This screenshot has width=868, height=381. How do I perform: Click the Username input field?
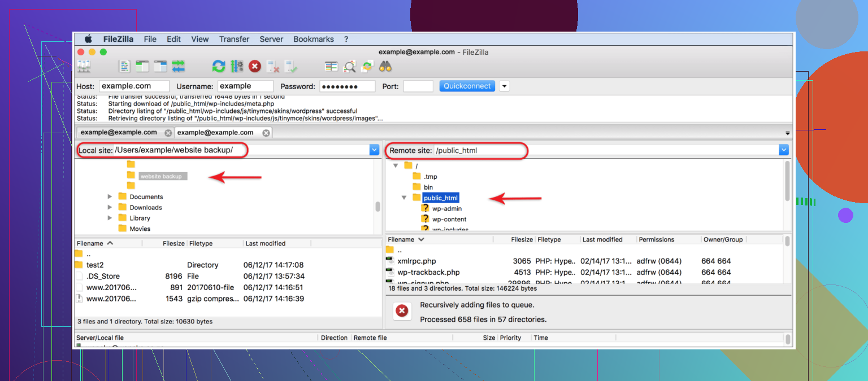pyautogui.click(x=245, y=86)
